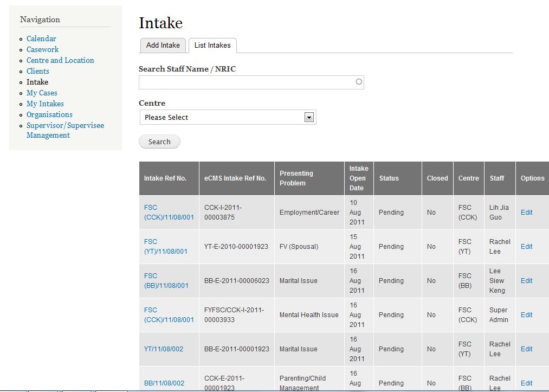The height and width of the screenshot is (392, 549).
Task: Open the Calendar navigation link
Action: point(41,38)
